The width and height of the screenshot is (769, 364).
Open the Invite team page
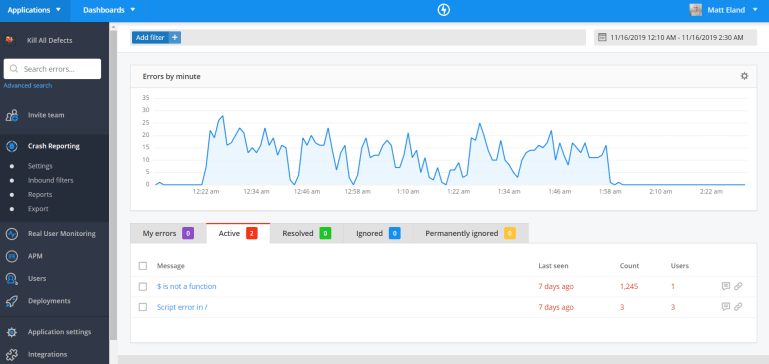click(46, 115)
